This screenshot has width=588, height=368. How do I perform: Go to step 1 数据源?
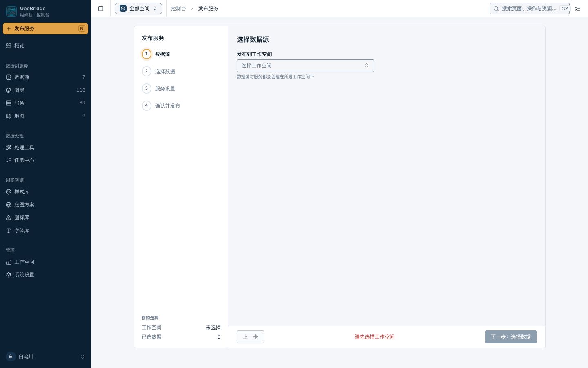[156, 54]
